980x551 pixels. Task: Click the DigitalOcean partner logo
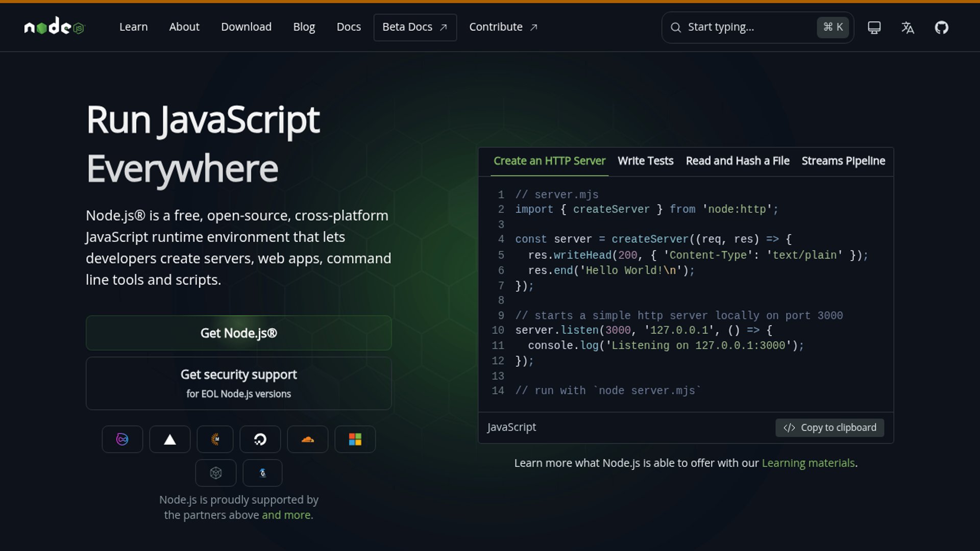pos(260,439)
